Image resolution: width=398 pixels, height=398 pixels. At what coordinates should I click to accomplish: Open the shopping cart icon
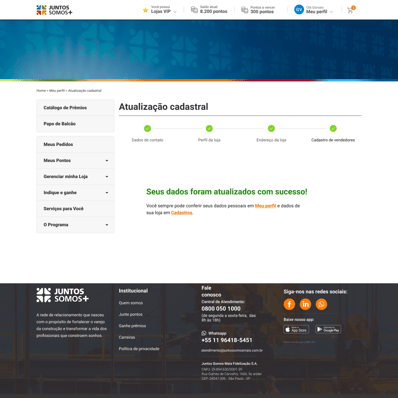point(350,10)
